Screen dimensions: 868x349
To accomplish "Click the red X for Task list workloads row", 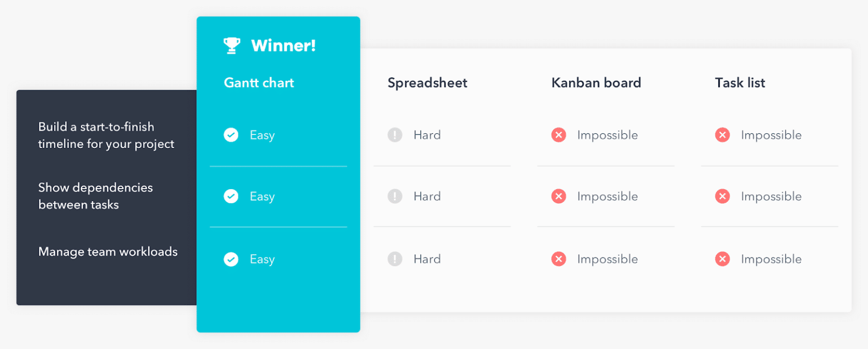I will [x=722, y=259].
